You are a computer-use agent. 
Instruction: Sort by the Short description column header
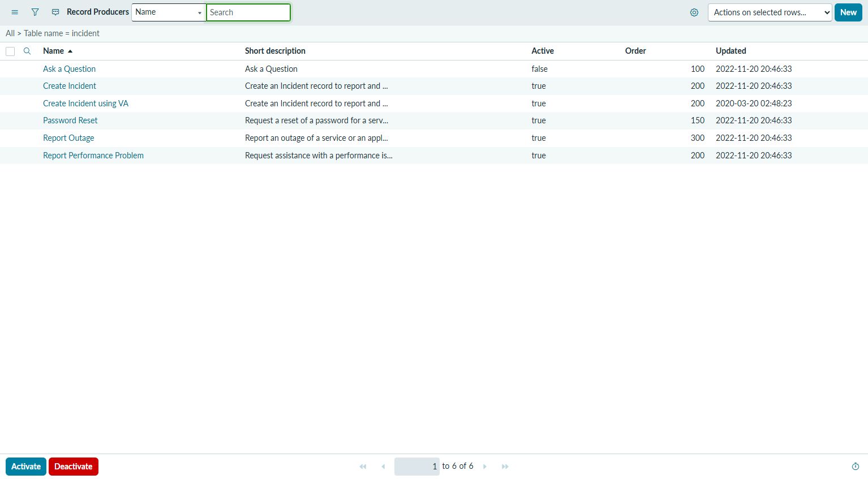point(275,51)
